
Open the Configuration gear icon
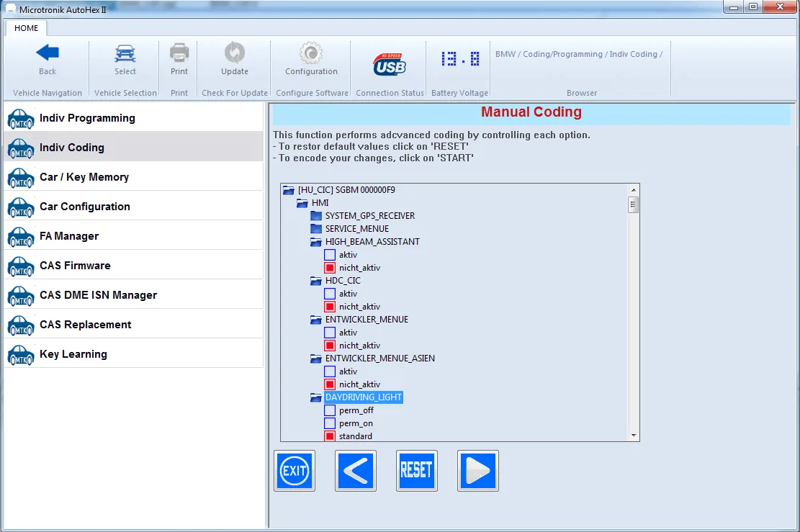click(x=311, y=53)
